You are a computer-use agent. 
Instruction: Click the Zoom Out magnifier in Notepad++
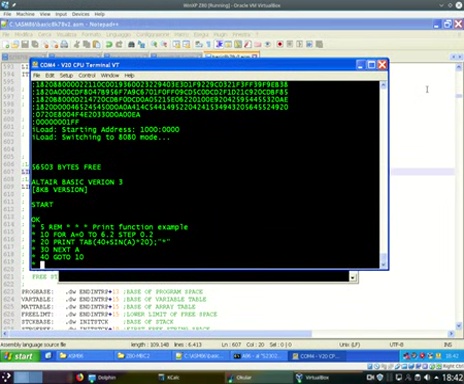click(x=164, y=44)
